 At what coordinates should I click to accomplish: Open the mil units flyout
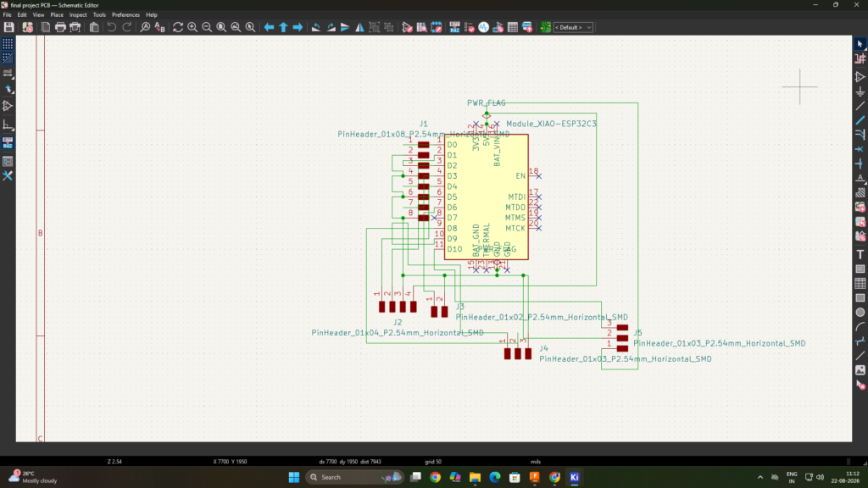coord(8,73)
